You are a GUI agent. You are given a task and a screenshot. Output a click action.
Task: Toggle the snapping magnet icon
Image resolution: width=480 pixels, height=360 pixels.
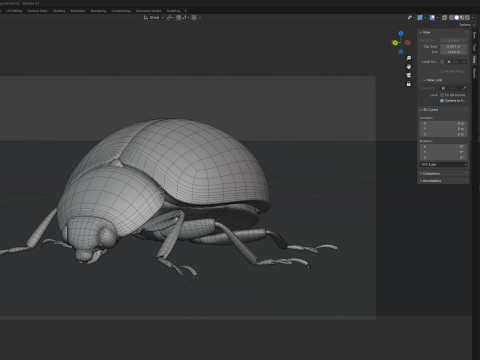coord(179,18)
